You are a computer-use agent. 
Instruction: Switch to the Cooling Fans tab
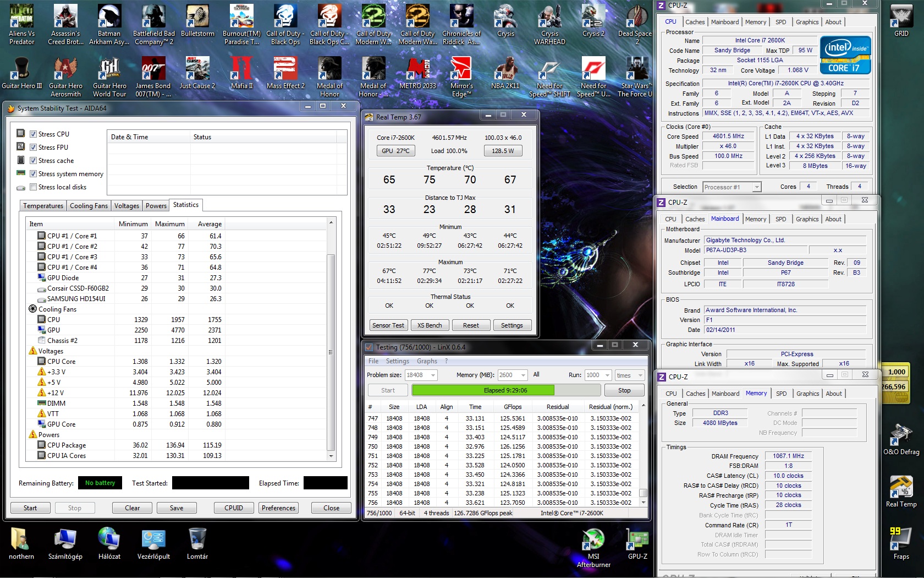(x=89, y=206)
